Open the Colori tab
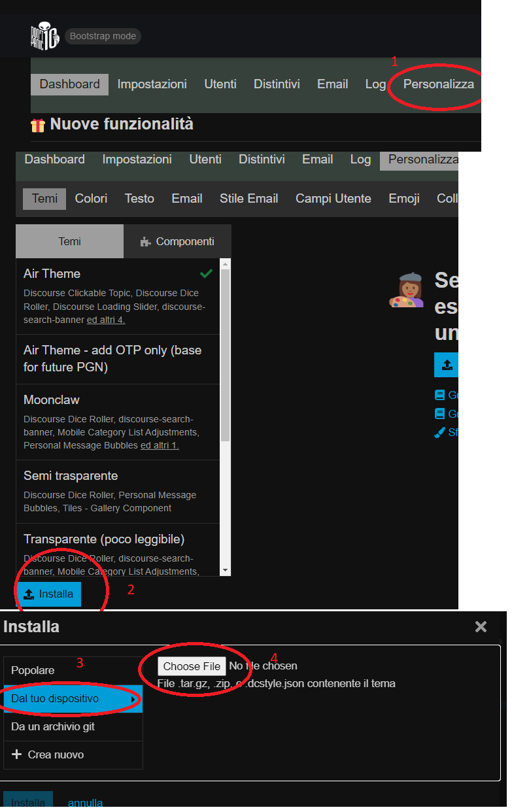Screen dimensions: 512x812 (x=91, y=199)
